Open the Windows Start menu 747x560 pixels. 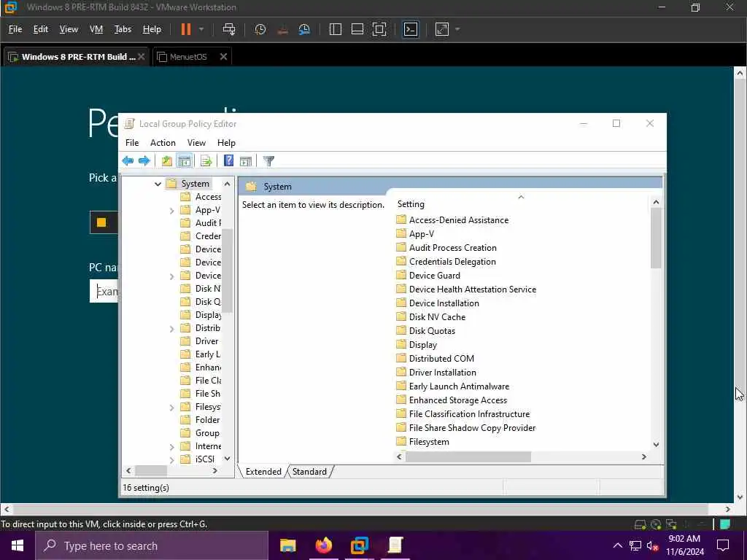18,545
